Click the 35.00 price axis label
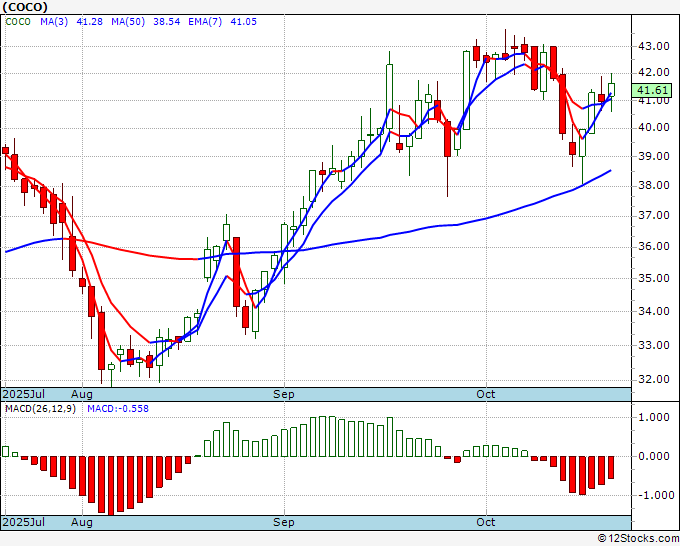 pyautogui.click(x=653, y=278)
